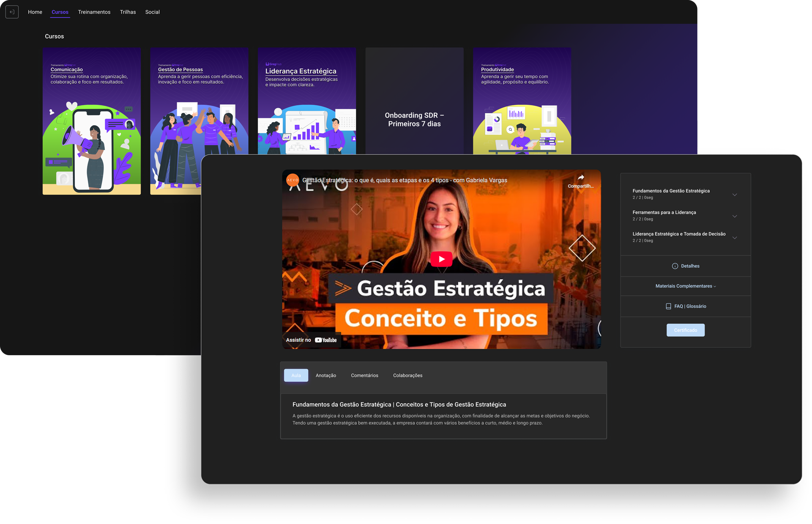Screen dimensions: 812x524
Task: Click the FAQ Glossário book icon
Action: [x=668, y=306]
